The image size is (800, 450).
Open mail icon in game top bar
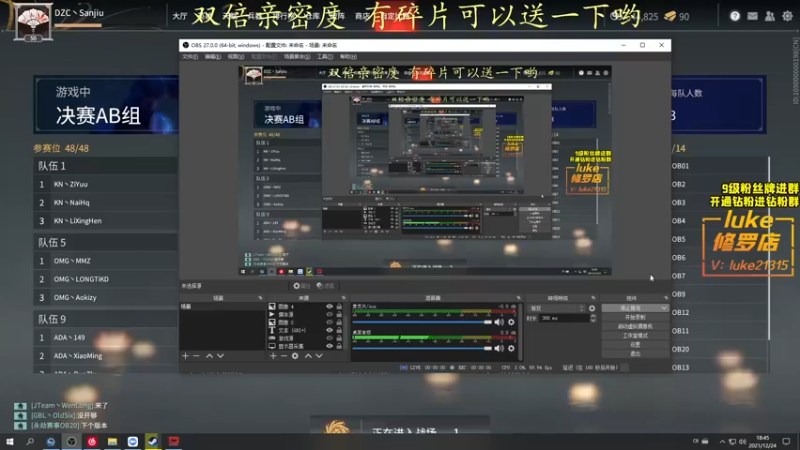(x=752, y=16)
